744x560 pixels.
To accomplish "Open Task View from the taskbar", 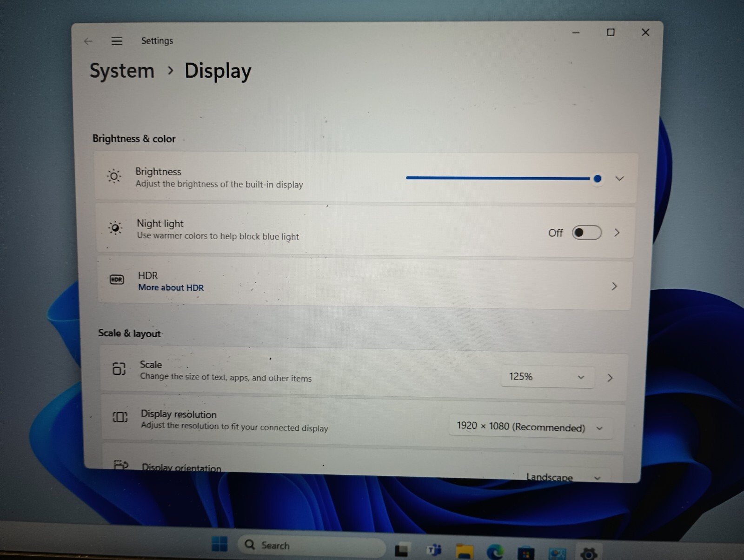I will [x=402, y=550].
